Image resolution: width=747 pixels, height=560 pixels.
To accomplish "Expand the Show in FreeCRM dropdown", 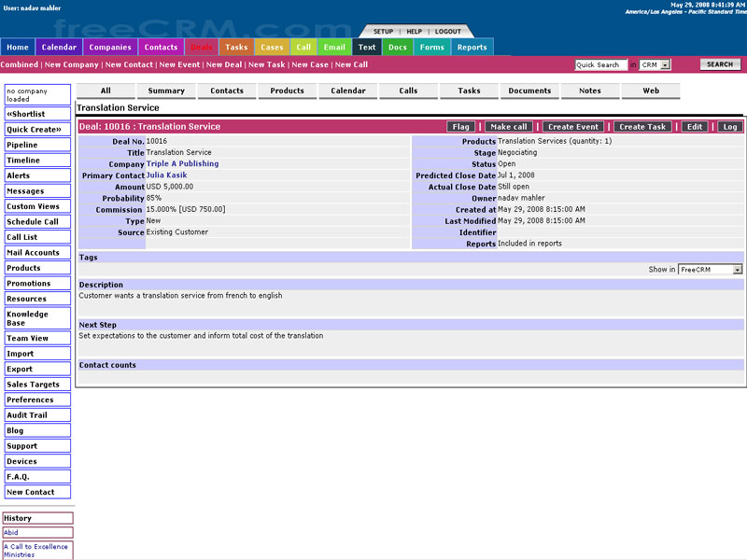I will coord(710,270).
